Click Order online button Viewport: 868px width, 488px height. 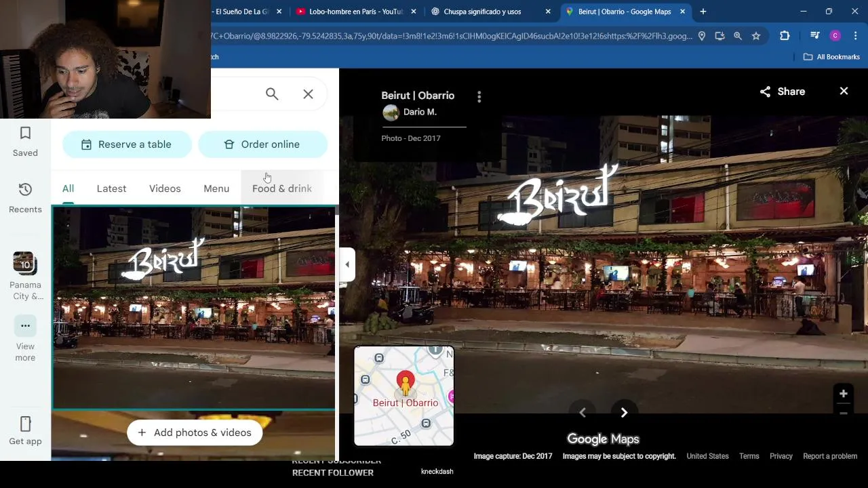[262, 144]
